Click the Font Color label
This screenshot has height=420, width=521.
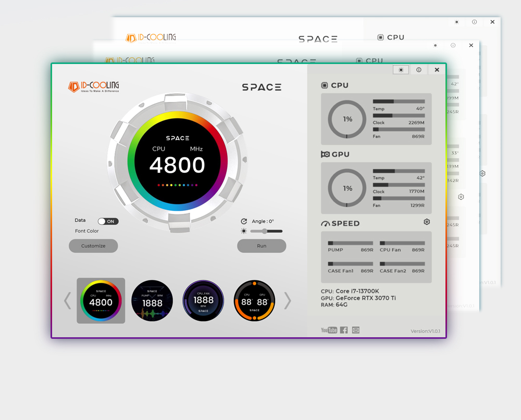click(86, 231)
